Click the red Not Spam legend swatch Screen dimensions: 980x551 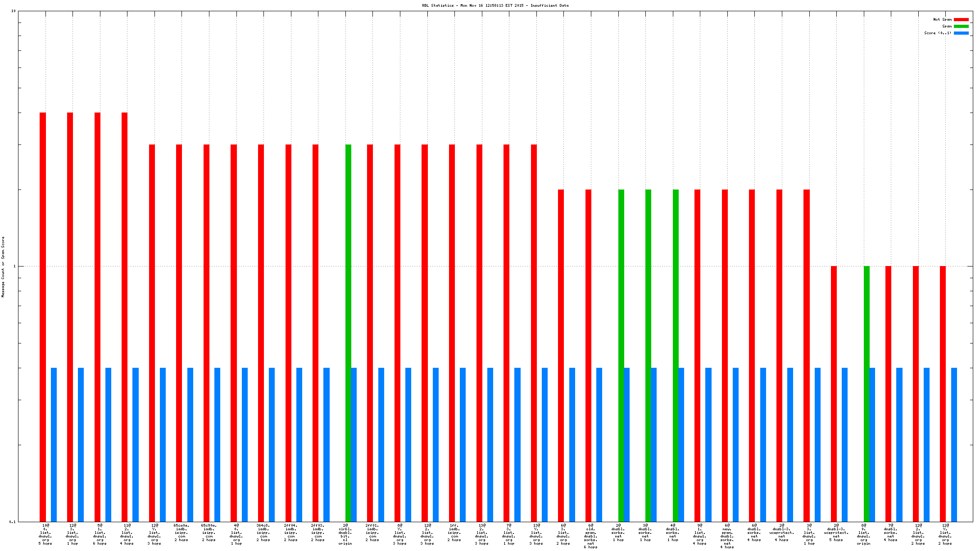point(961,20)
